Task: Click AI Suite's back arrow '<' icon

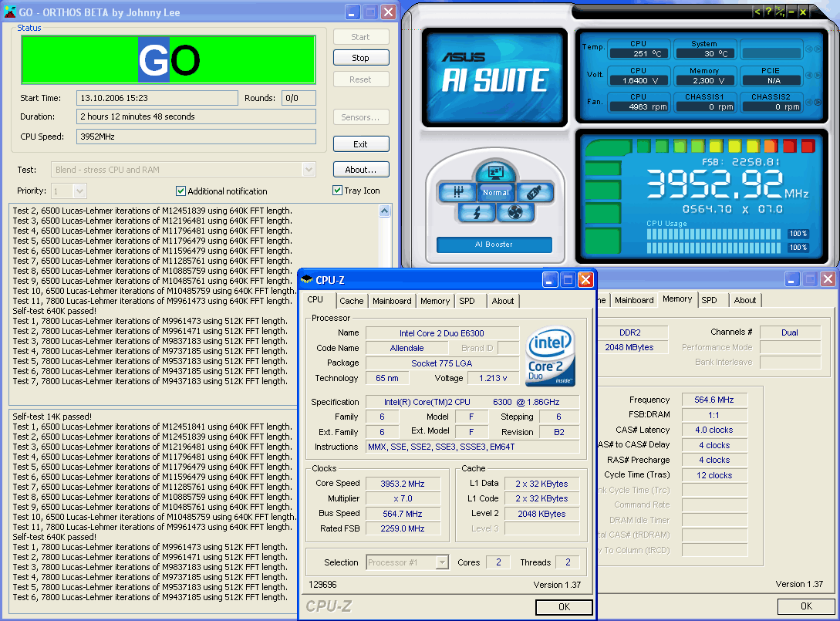Action: [757, 12]
